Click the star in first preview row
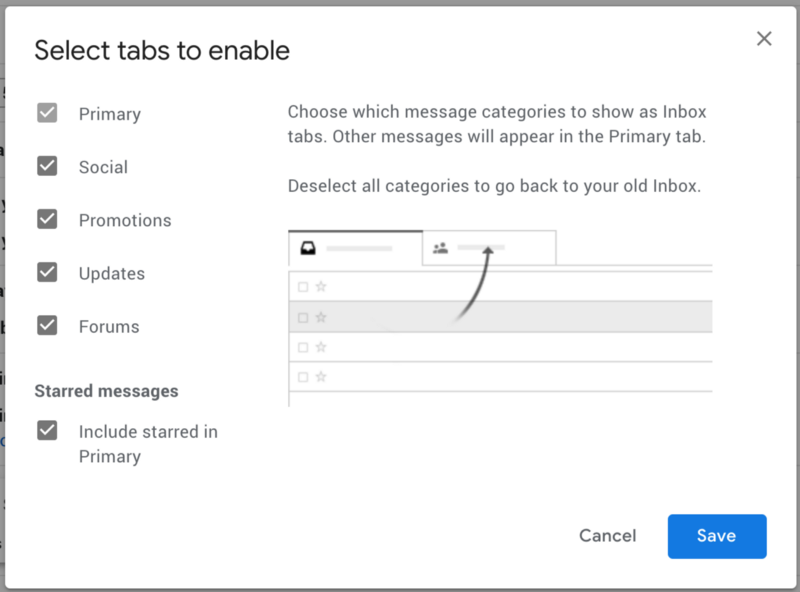Viewport: 800px width, 592px height. coord(321,287)
